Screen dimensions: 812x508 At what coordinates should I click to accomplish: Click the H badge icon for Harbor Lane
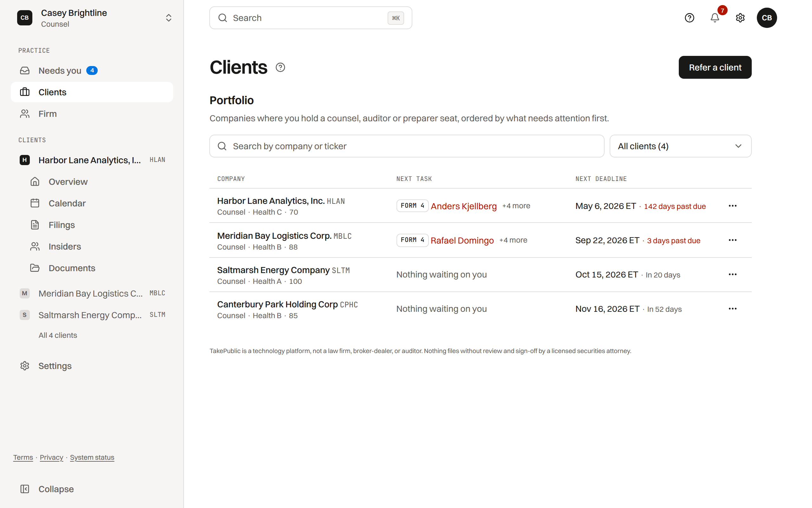tap(24, 160)
